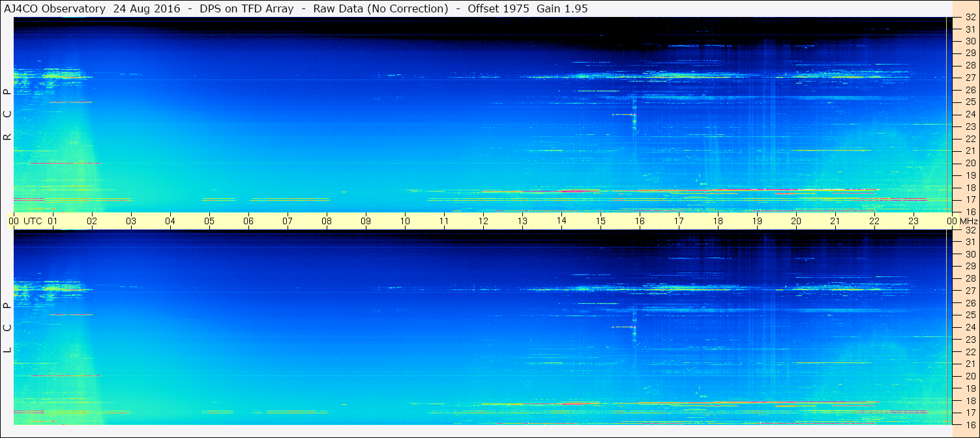Click the 29 MHz label of LCP panel

click(970, 267)
